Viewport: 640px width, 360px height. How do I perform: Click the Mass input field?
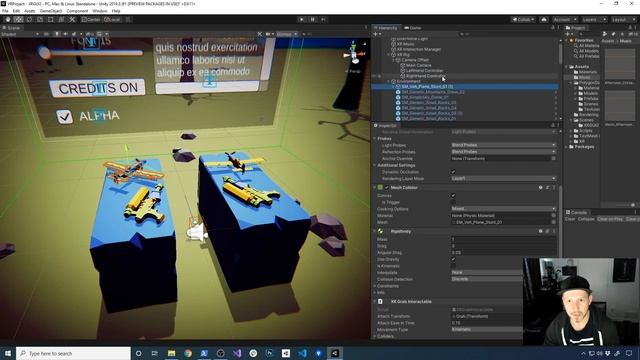pos(503,239)
